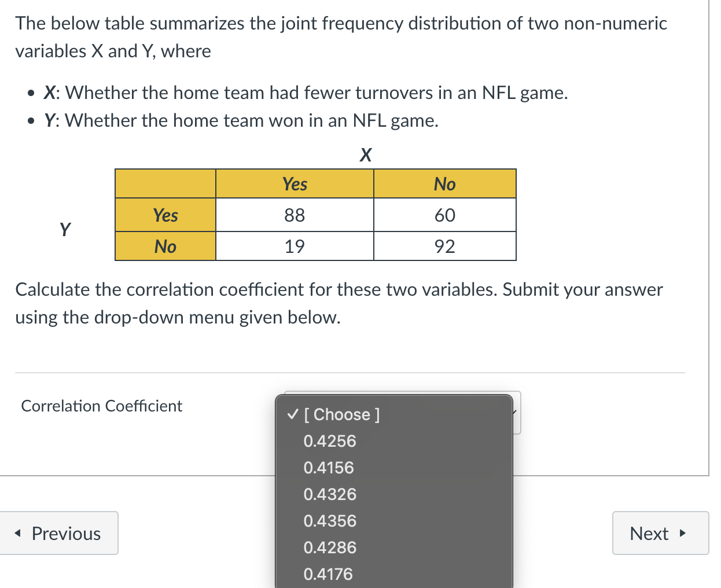Screen dimensions: 721x588
Task: Click the Previous button
Action: point(60,533)
